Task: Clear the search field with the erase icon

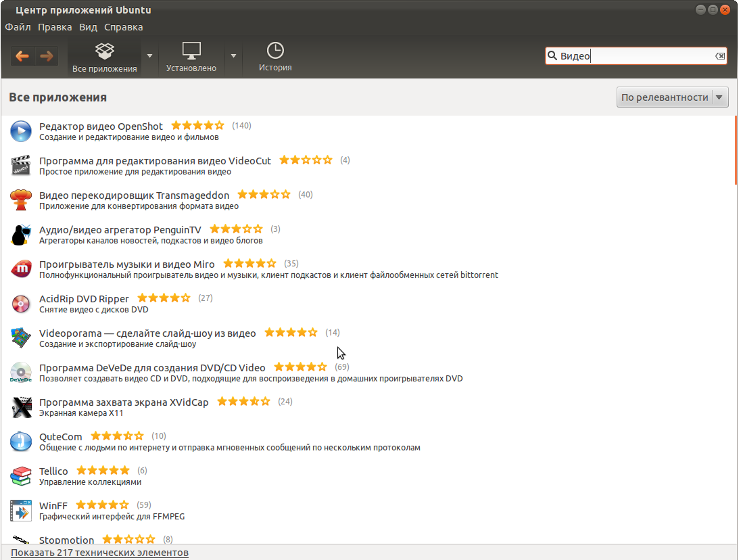Action: coord(719,56)
